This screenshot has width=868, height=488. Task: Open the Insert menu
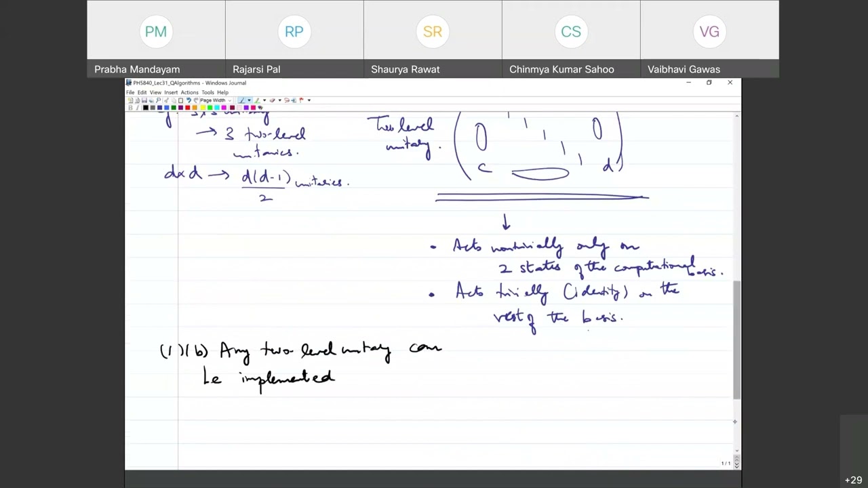click(x=171, y=92)
